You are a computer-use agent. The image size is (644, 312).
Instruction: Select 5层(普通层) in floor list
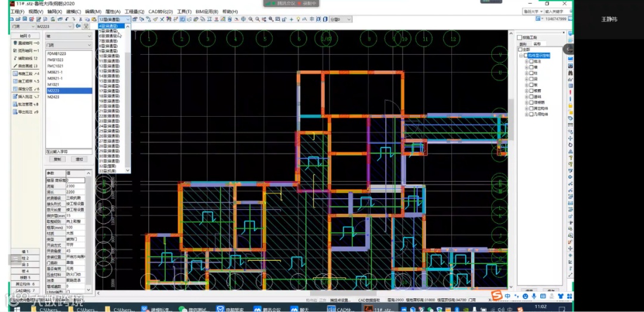point(109,31)
